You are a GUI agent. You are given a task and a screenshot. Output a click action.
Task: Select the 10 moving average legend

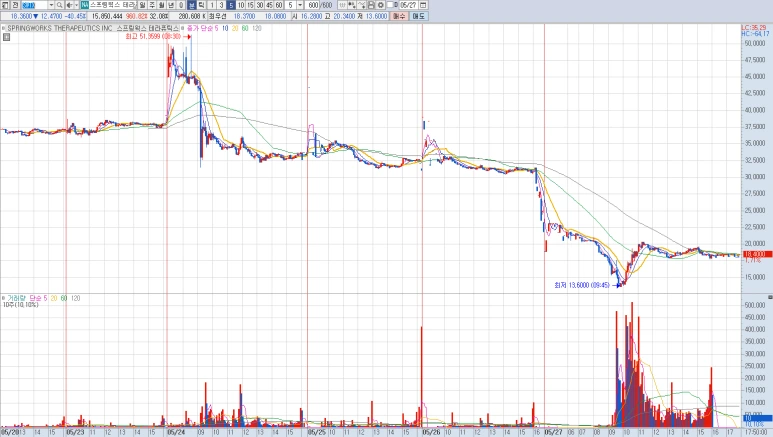[225, 29]
